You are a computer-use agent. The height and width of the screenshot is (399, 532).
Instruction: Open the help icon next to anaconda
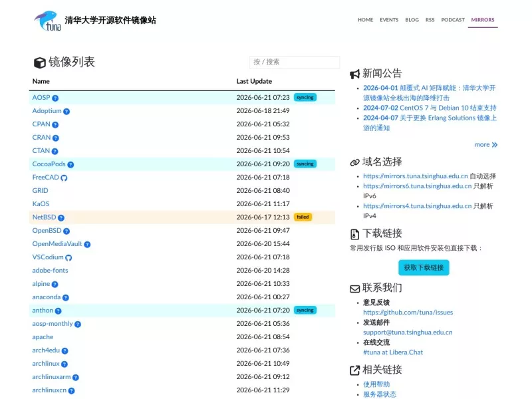[x=66, y=297]
